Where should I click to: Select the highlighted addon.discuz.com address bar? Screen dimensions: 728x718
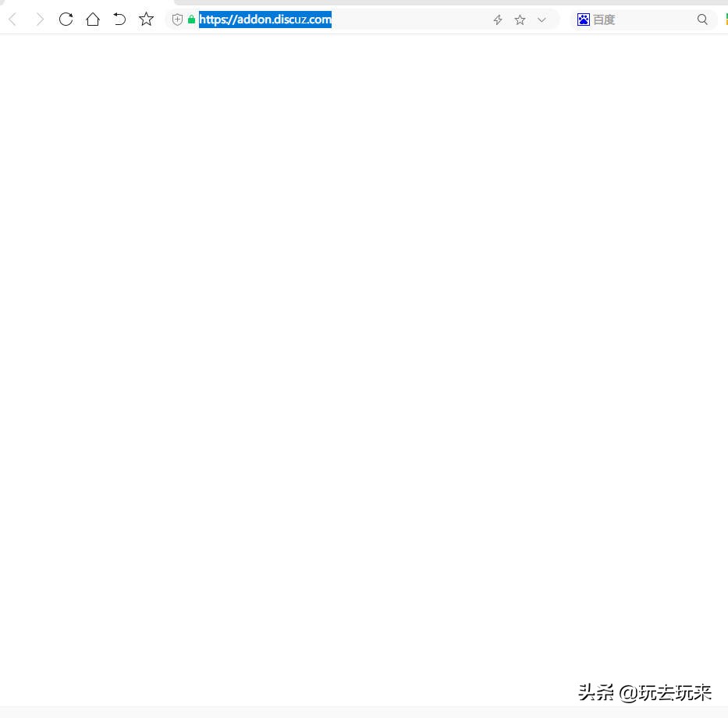pos(265,20)
